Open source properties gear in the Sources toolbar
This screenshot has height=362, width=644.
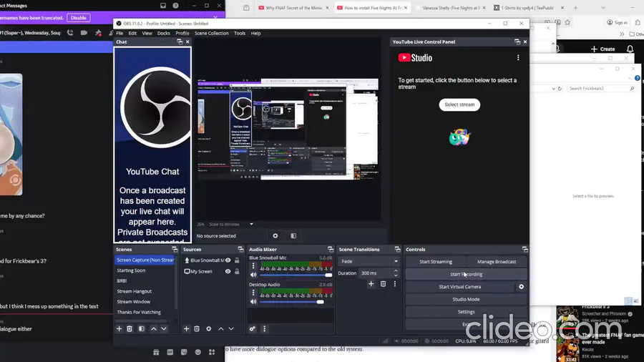209,329
